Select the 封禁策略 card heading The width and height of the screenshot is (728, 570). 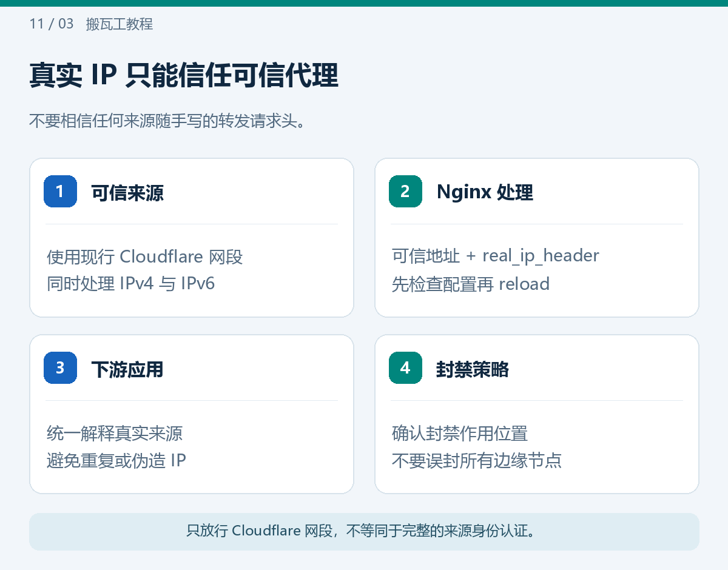click(x=473, y=369)
